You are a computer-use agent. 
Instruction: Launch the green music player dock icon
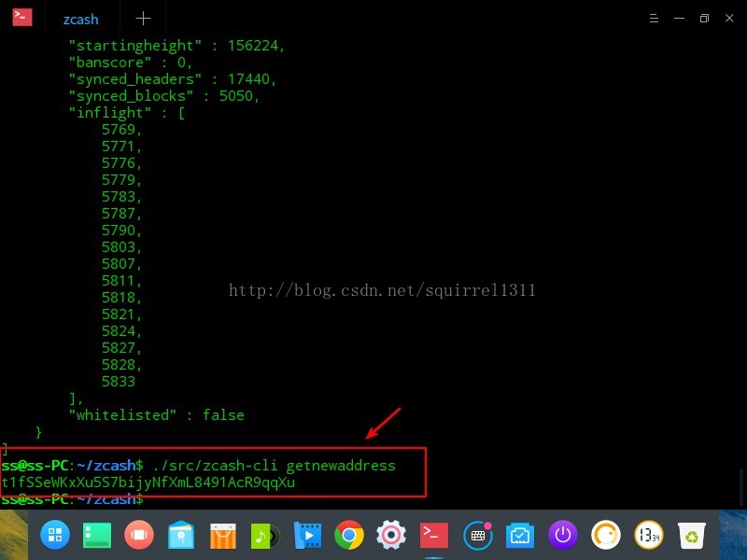(265, 536)
